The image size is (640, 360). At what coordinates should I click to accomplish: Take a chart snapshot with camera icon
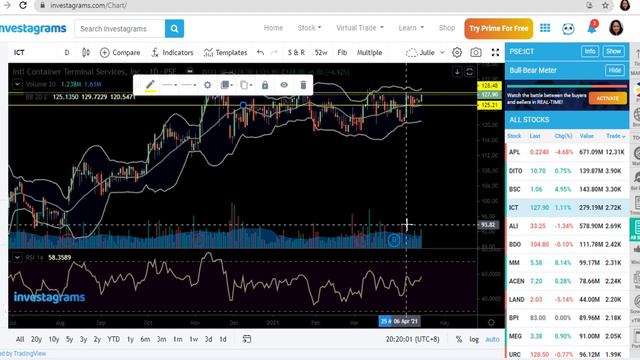tap(476, 52)
